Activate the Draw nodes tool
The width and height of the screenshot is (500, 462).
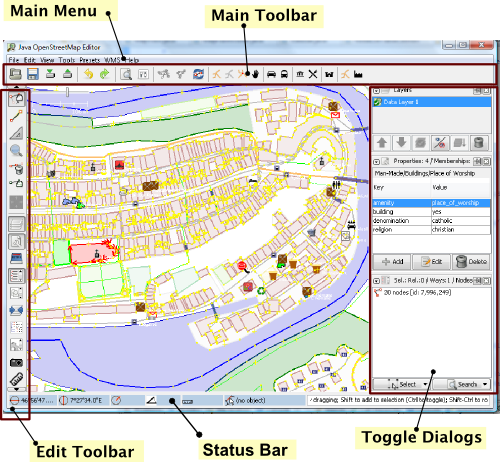pos(16,116)
